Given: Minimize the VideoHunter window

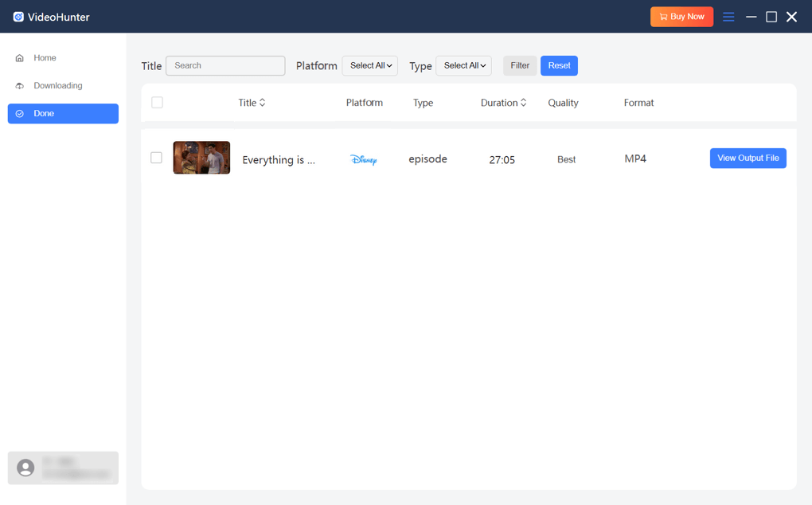Looking at the screenshot, I should pos(751,17).
